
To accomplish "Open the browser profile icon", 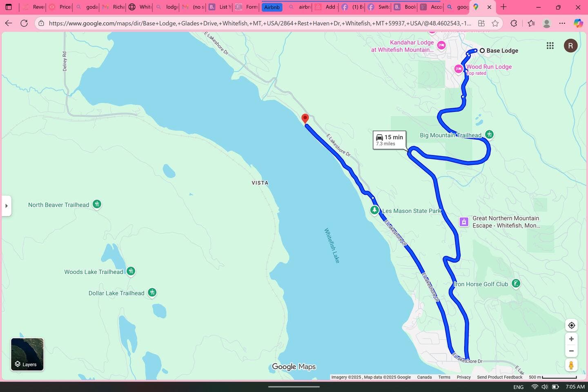I will (547, 23).
